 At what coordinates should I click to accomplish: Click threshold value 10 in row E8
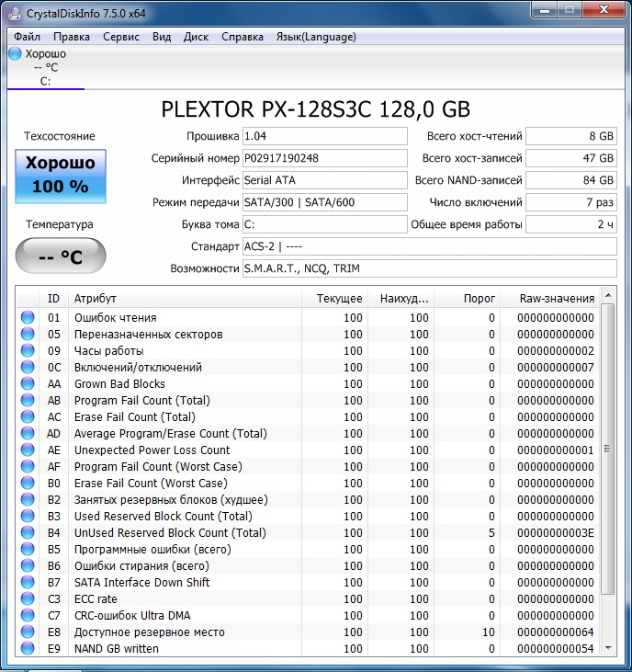click(x=489, y=632)
